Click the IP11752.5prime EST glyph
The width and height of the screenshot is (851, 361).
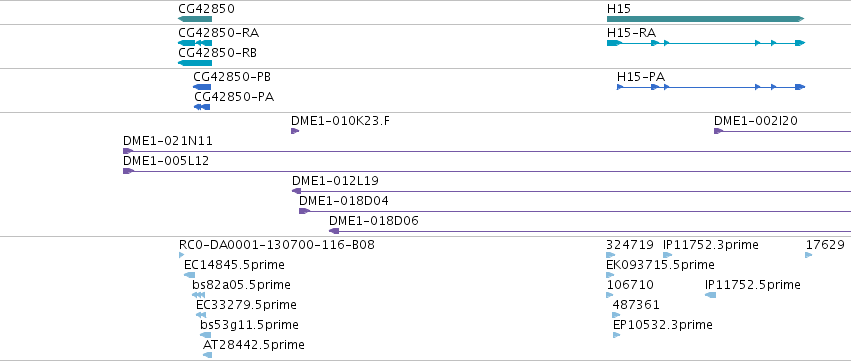click(710, 295)
